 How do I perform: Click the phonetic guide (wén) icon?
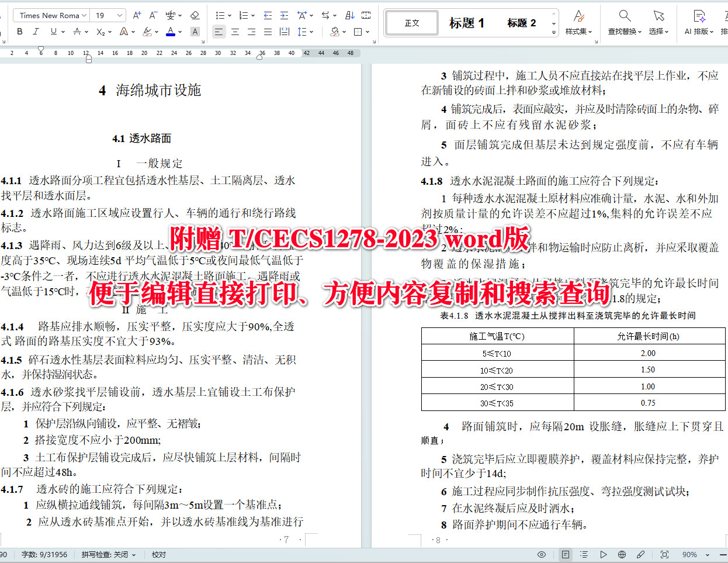click(171, 15)
